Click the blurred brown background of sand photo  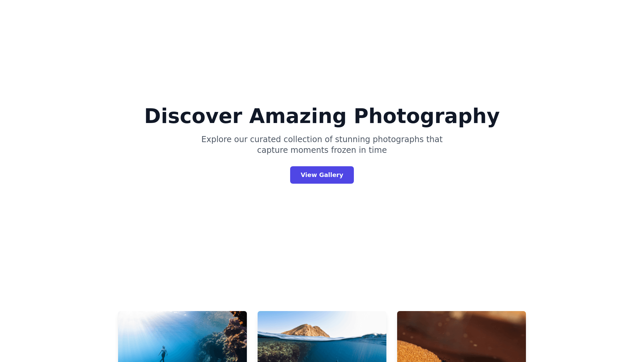(476, 327)
